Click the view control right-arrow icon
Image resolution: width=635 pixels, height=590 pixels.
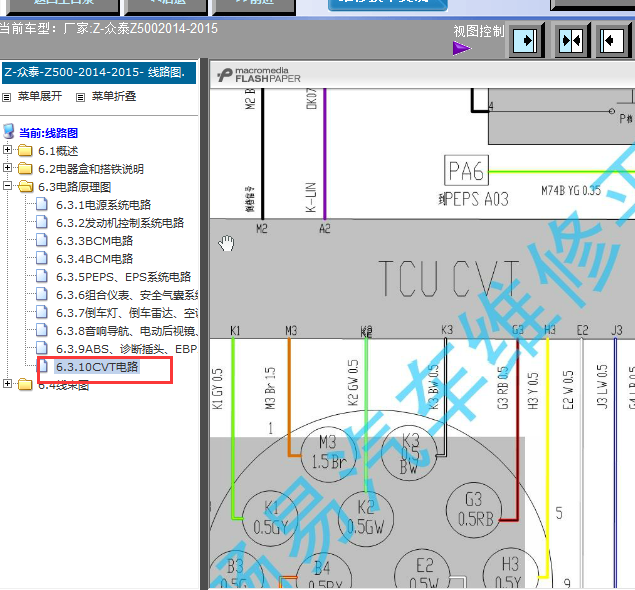pyautogui.click(x=526, y=40)
